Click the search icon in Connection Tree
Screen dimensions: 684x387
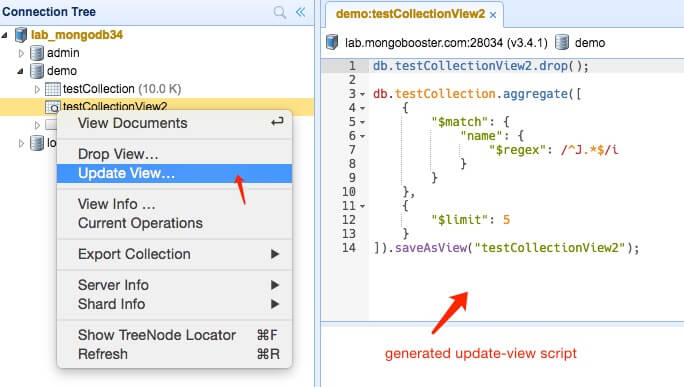coord(280,12)
